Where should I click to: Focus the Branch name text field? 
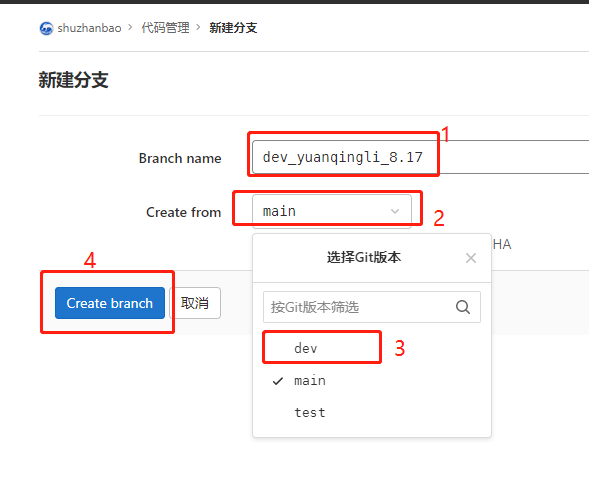[421, 157]
